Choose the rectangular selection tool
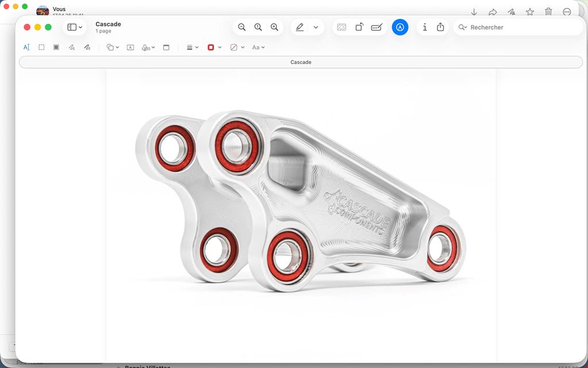Screen dimensions: 588x368 coord(41,47)
